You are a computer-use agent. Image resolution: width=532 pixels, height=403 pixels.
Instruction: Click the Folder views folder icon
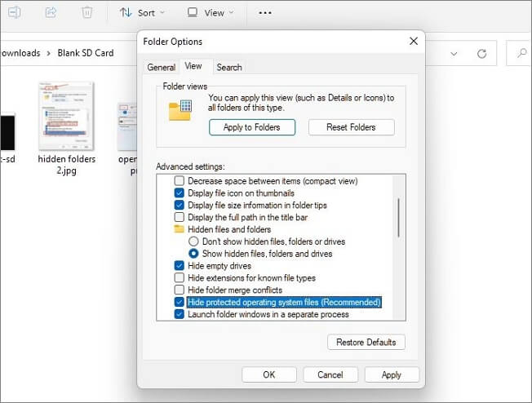pyautogui.click(x=180, y=109)
